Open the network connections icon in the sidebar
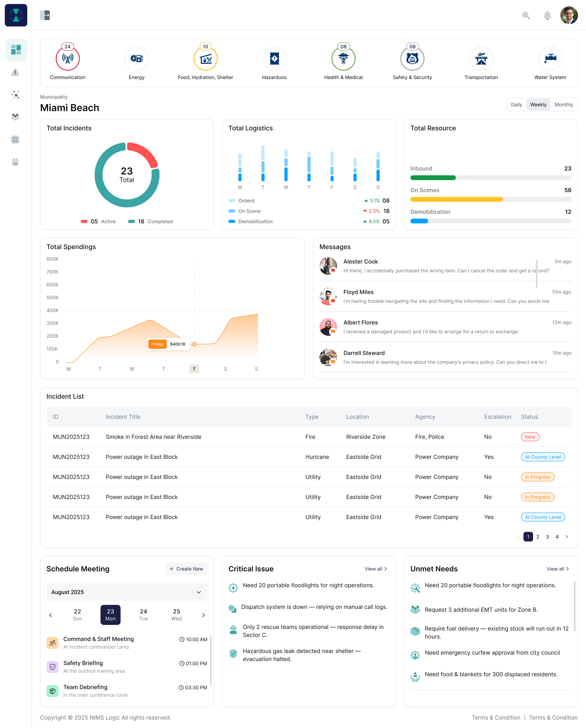This screenshot has height=728, width=586. [x=15, y=95]
